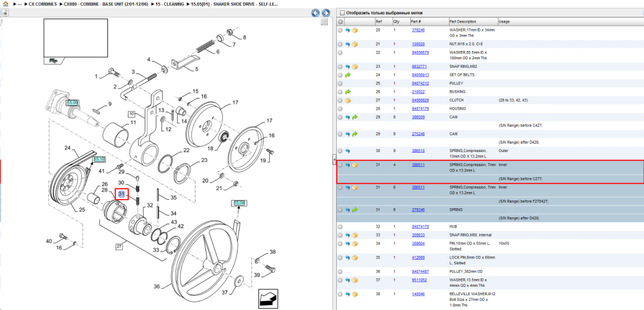
Task: Open part number link 275246
Action: [418, 133]
